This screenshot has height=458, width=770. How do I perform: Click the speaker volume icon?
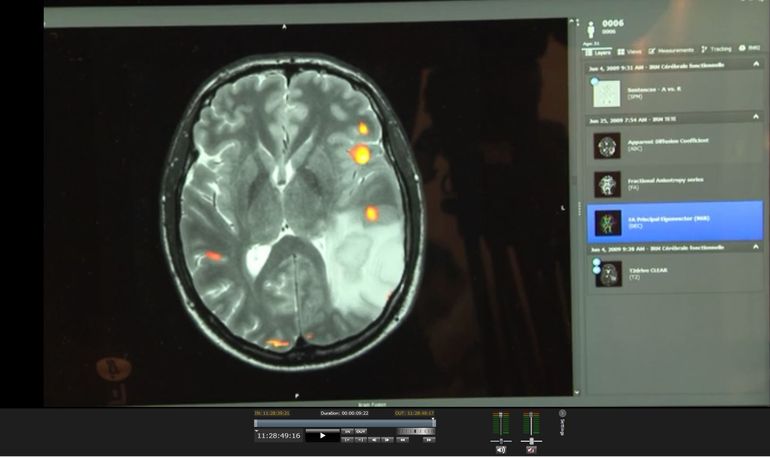pos(501,449)
